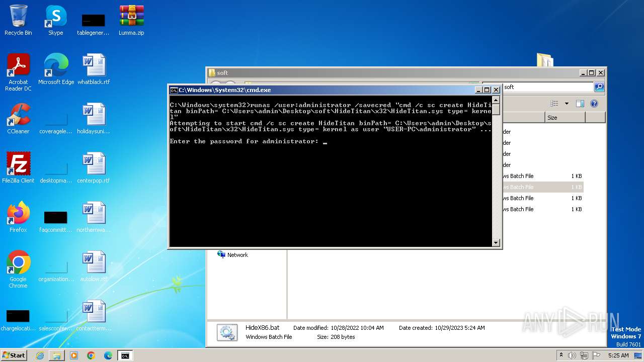Open Windows Media Player from taskbar
644x362 pixels.
[74, 355]
